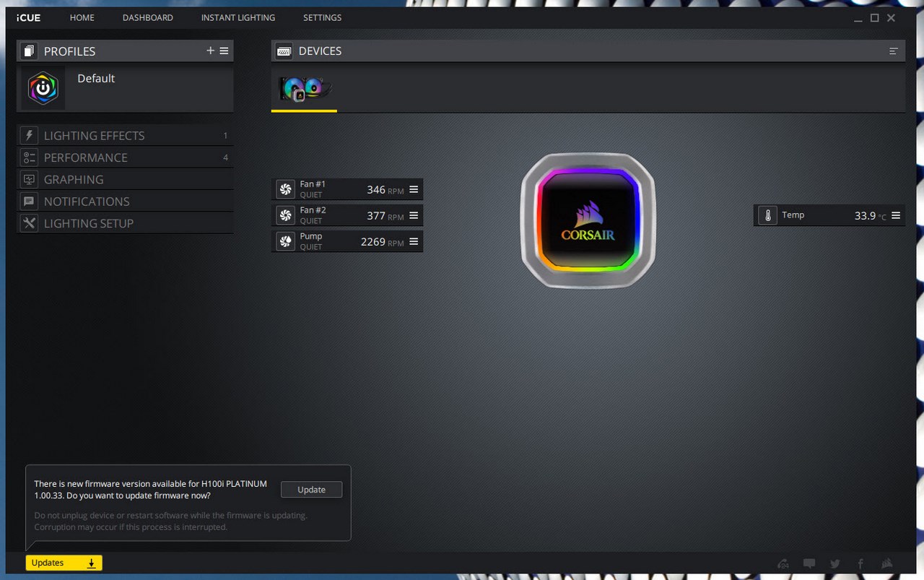The image size is (924, 580).
Task: Click the Performance section icon
Action: pyautogui.click(x=29, y=157)
